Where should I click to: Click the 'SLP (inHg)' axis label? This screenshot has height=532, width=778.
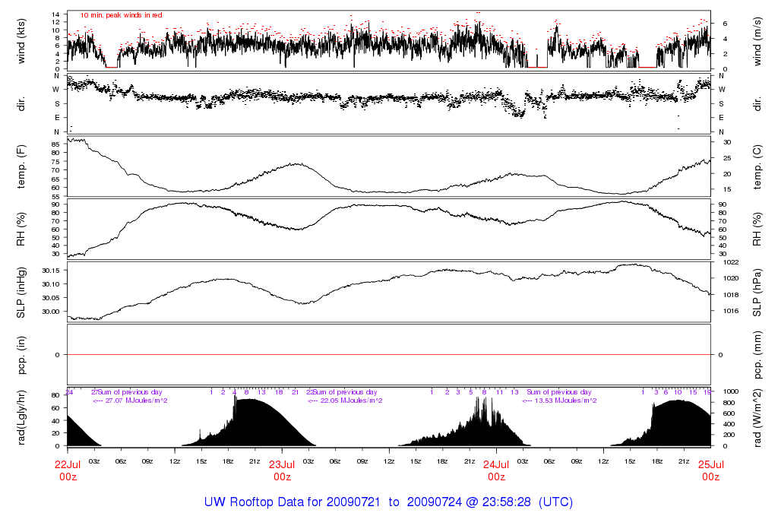click(21, 293)
